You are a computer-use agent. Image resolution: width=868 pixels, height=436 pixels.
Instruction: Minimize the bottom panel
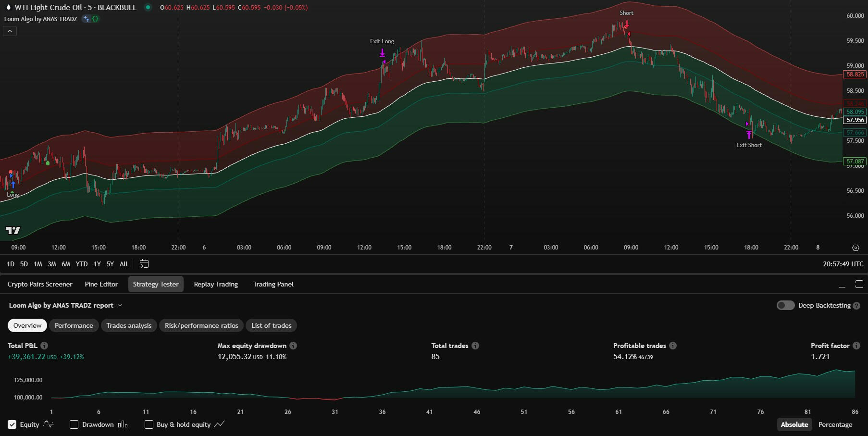click(842, 285)
